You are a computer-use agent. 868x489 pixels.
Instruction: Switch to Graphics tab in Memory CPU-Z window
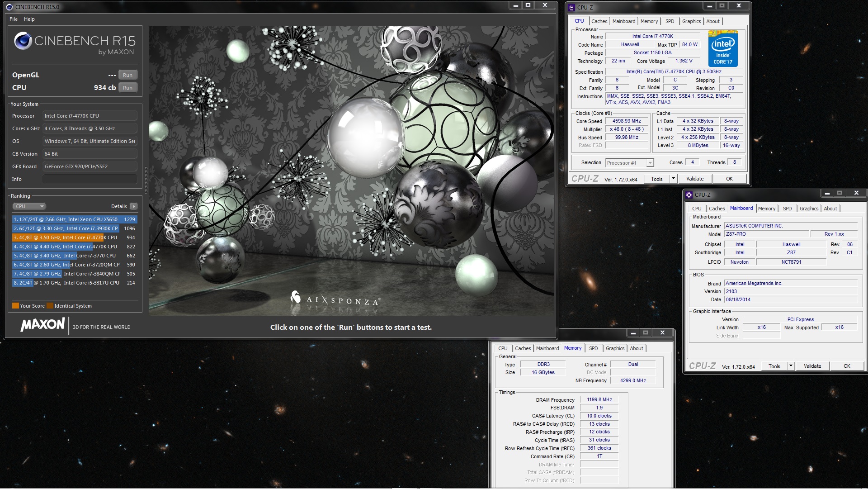(x=615, y=348)
